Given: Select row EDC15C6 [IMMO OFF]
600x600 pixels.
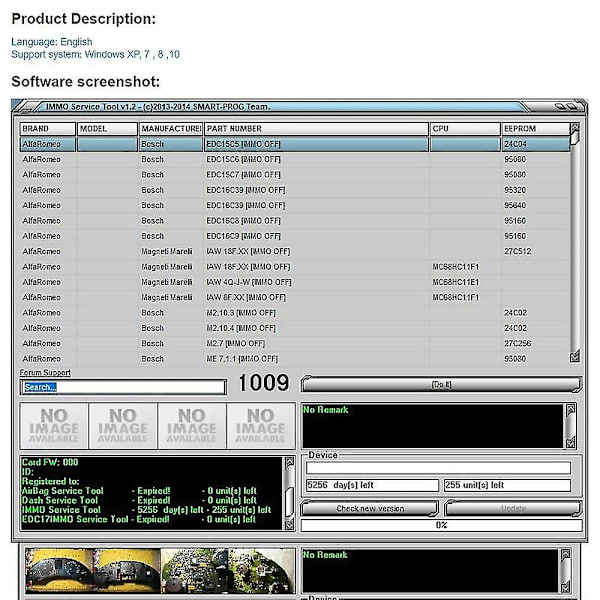Looking at the screenshot, I should 295,159.
